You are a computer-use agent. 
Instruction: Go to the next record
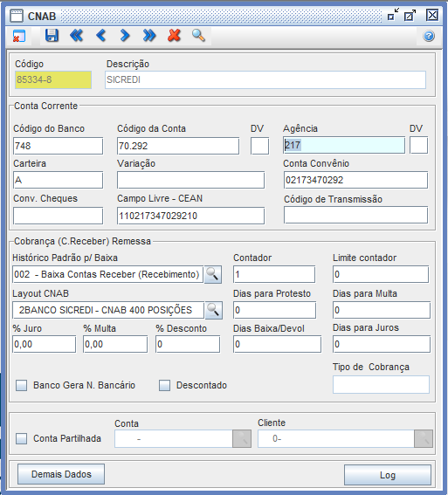125,36
